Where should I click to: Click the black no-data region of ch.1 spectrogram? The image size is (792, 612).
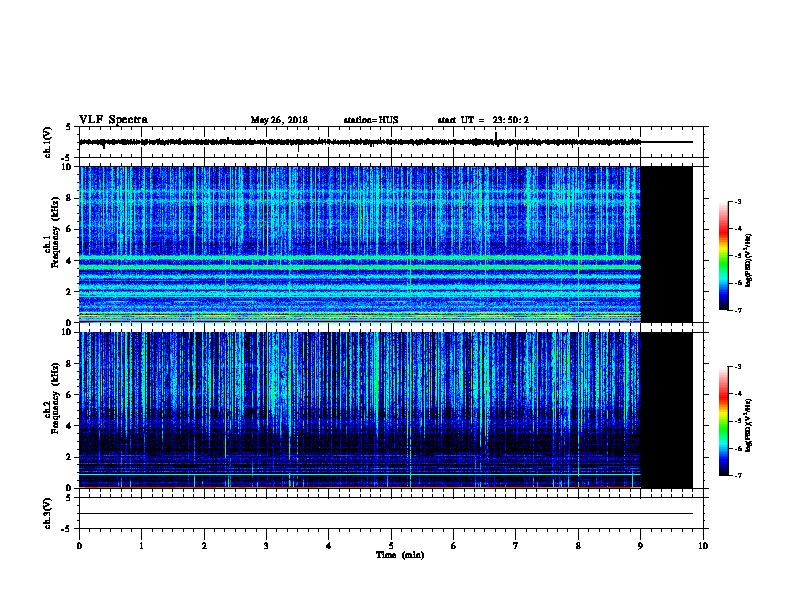coord(667,244)
